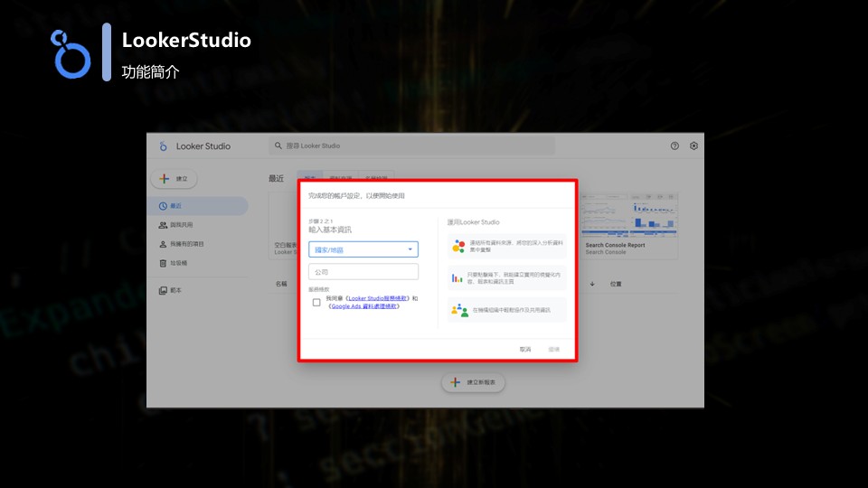Open 與我共用 shared-with-me sidebar item
This screenshot has width=868, height=488.
[181, 225]
